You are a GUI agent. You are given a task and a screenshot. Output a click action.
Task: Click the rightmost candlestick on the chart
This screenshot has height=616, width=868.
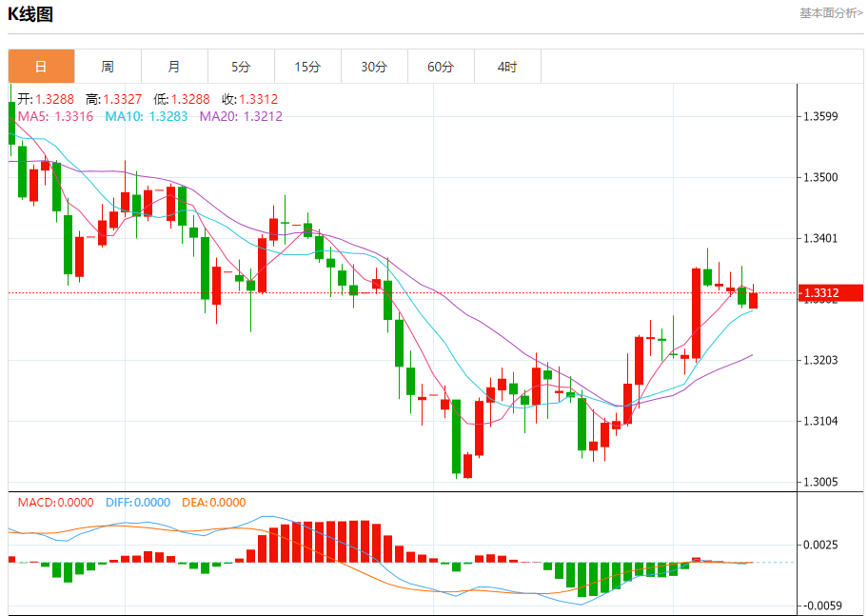[754, 300]
